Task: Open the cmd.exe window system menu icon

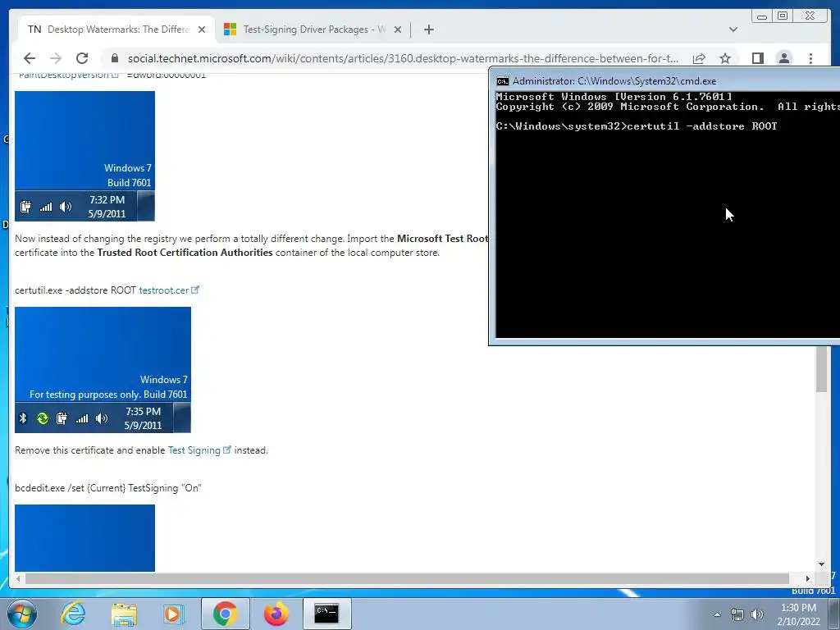Action: coord(503,81)
